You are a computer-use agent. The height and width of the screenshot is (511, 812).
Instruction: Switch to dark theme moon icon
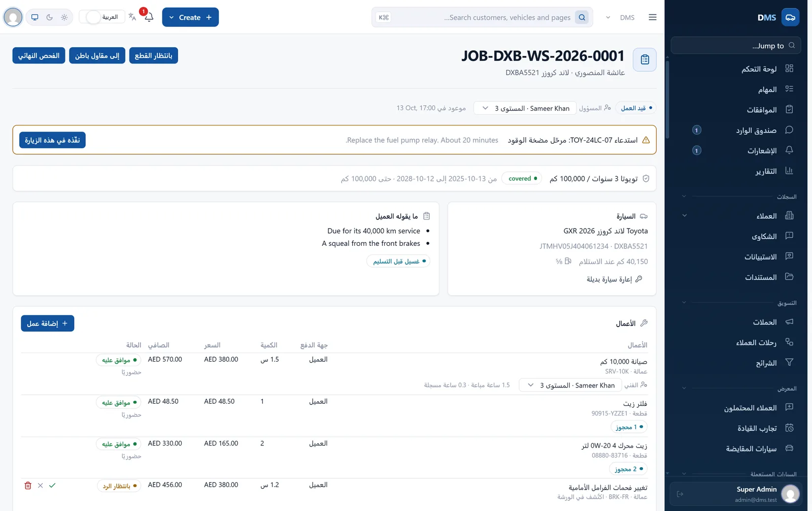[x=49, y=17]
